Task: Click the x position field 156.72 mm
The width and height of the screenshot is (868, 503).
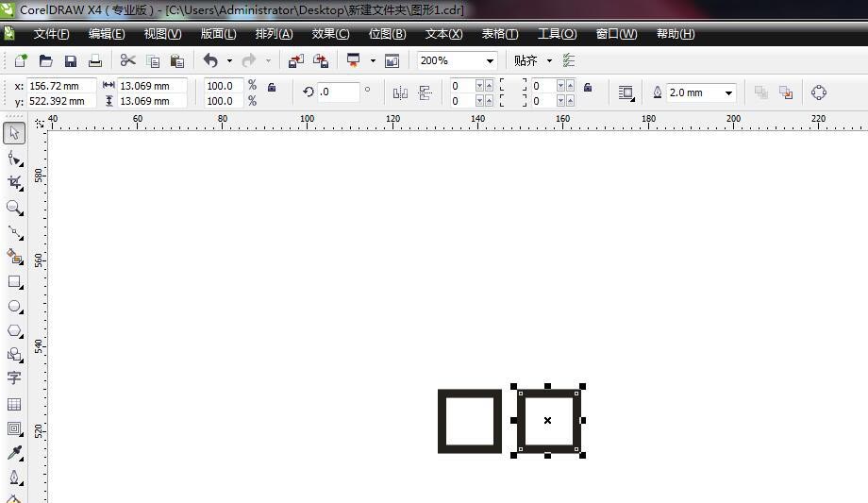Action: 61,86
